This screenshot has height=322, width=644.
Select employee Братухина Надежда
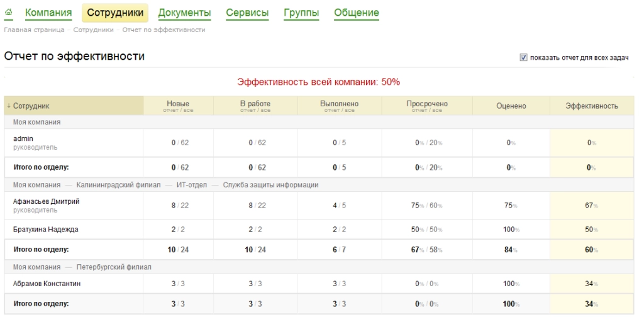click(x=45, y=230)
